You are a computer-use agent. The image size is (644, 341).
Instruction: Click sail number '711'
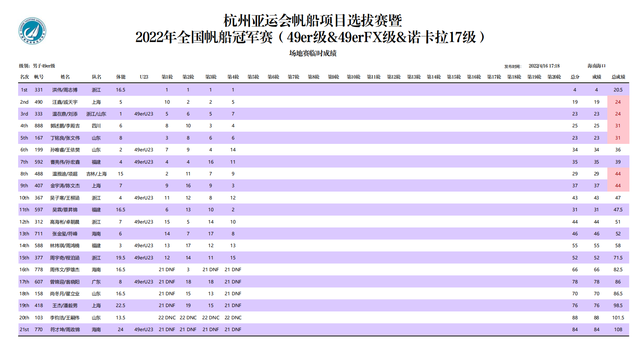[39, 234]
